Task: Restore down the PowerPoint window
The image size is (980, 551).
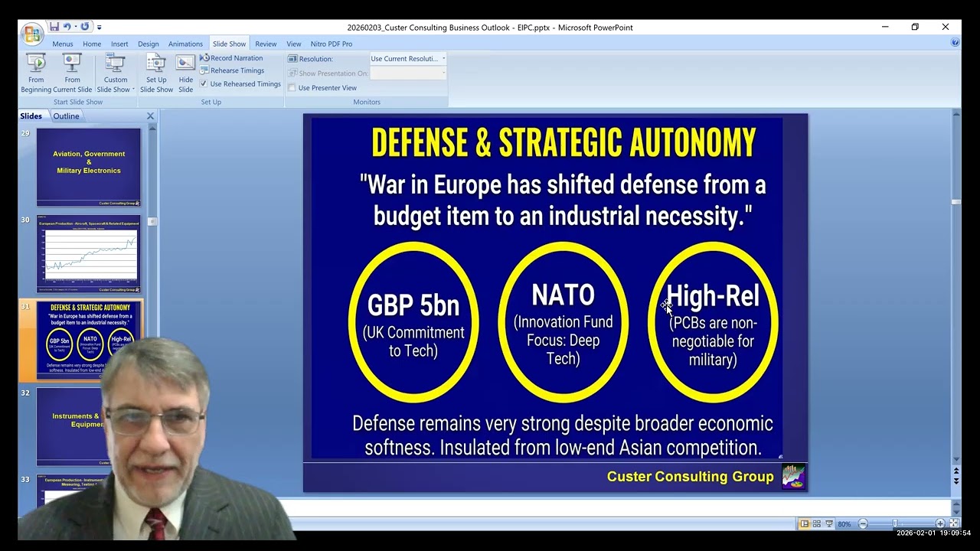Action: tap(915, 27)
